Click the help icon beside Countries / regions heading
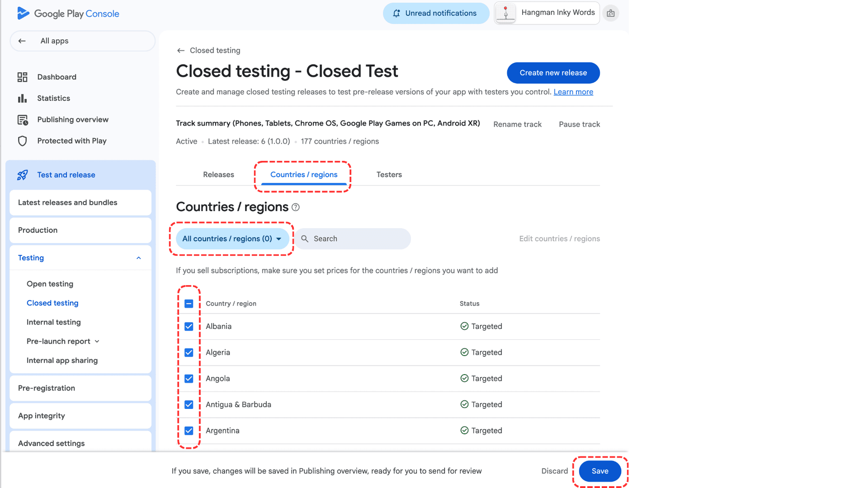This screenshot has width=868, height=488. point(296,207)
